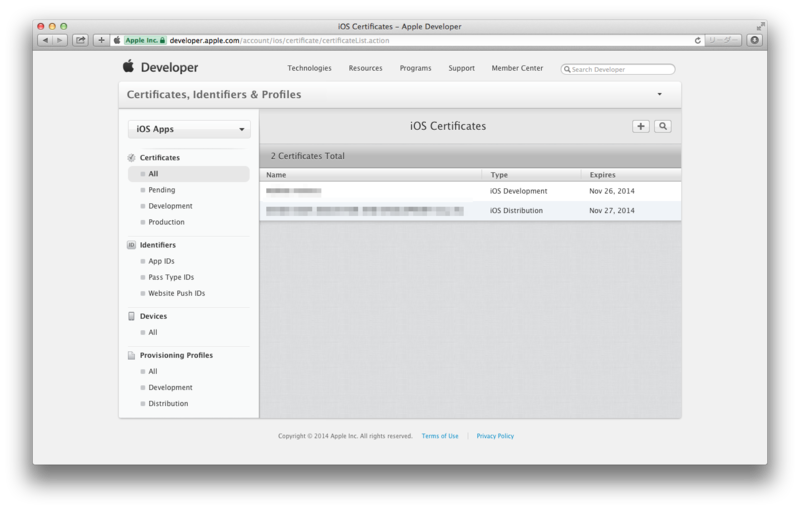
Task: Select Pending certificates
Action: point(161,190)
